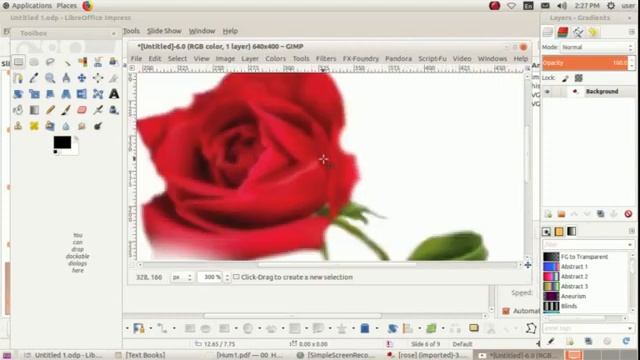This screenshot has width=640, height=360.
Task: Switch to the Channels tab in dock
Action: pos(563,32)
